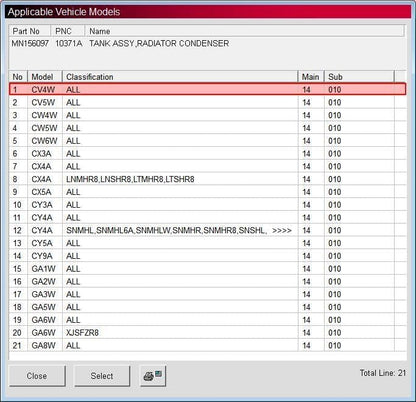The image size is (416, 402).
Task: Click the Select button
Action: [102, 376]
